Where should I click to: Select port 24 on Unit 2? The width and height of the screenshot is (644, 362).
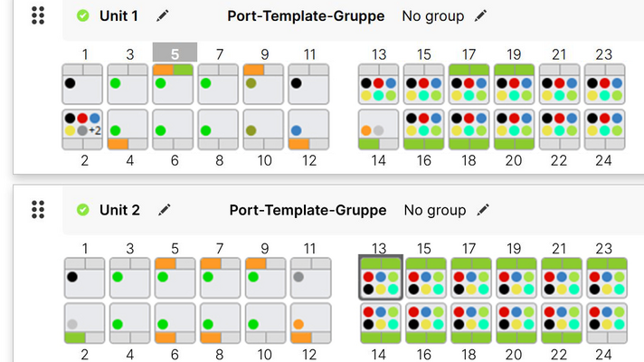605,323
